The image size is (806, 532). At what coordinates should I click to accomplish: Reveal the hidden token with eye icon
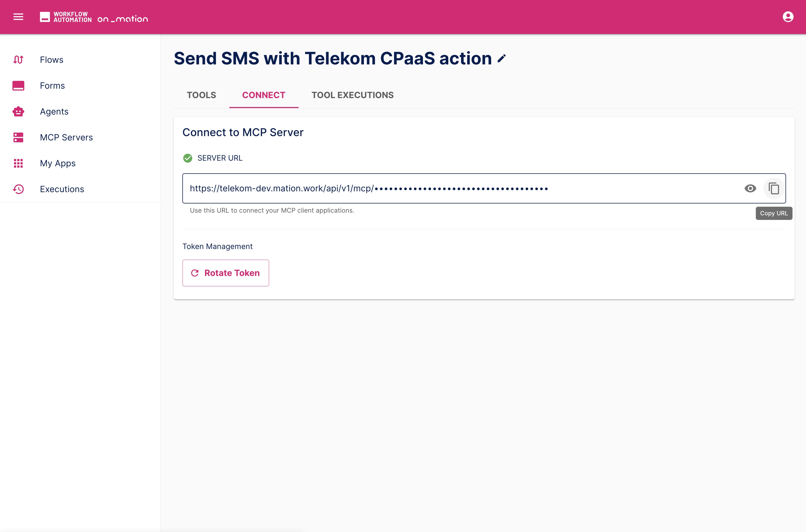tap(750, 188)
